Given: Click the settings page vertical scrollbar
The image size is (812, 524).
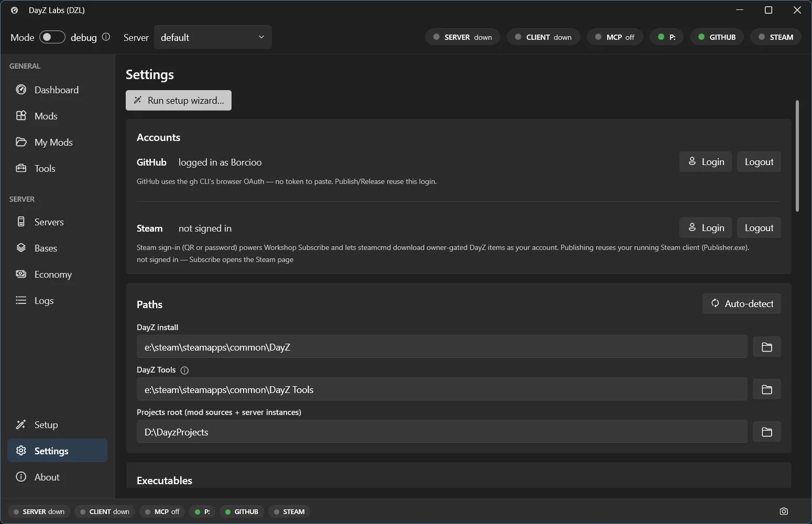Looking at the screenshot, I should click(797, 156).
